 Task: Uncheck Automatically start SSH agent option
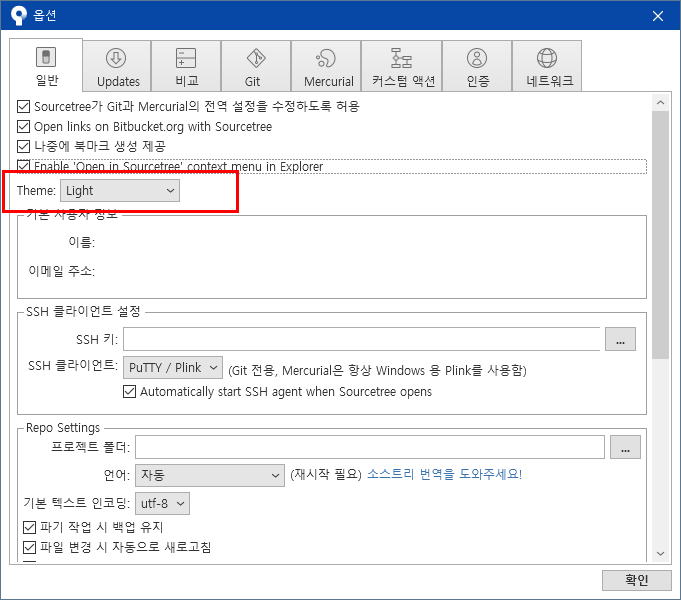pyautogui.click(x=129, y=391)
